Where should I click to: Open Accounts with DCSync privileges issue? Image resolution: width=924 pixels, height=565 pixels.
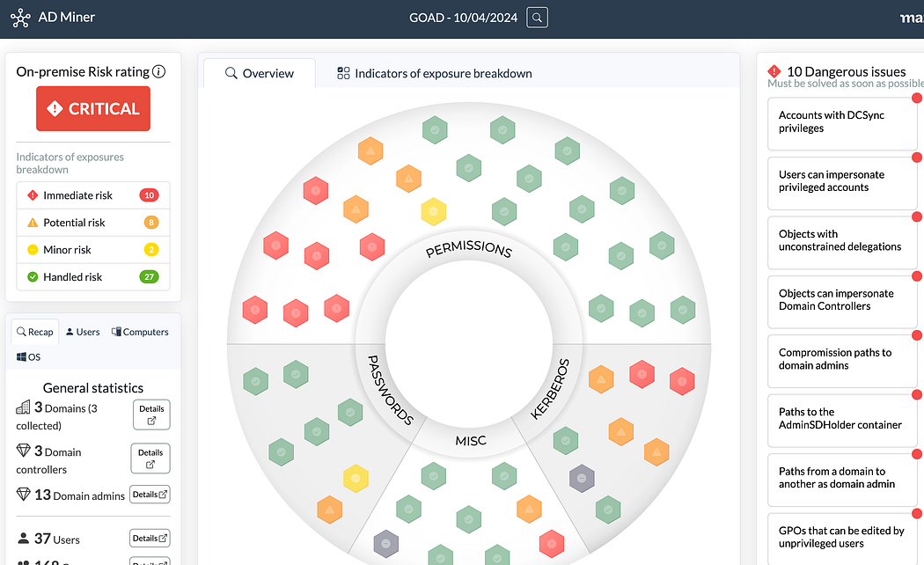tap(843, 122)
